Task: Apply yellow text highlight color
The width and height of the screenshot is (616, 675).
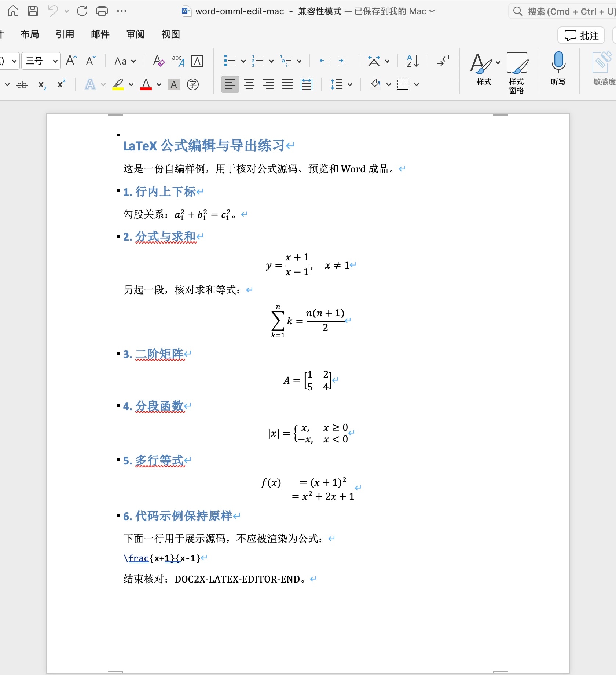Action: tap(118, 84)
